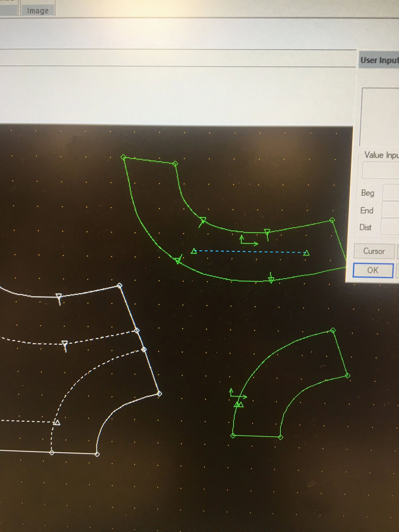Viewport: 399px width, 532px height.
Task: Select left triangle handle of blue dashed grain line
Action: click(194, 252)
